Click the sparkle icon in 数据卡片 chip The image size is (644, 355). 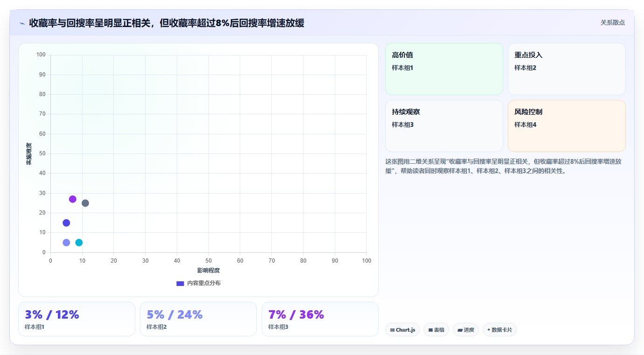[x=489, y=330]
